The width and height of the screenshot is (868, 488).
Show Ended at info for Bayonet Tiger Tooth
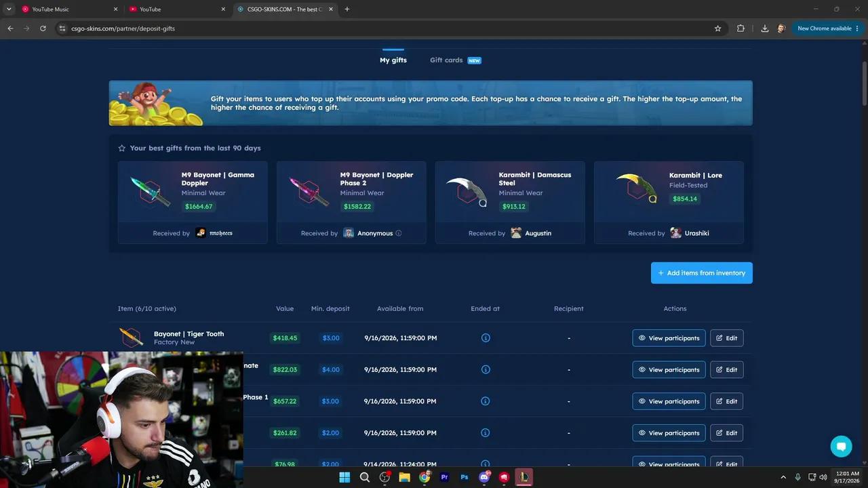coord(486,338)
